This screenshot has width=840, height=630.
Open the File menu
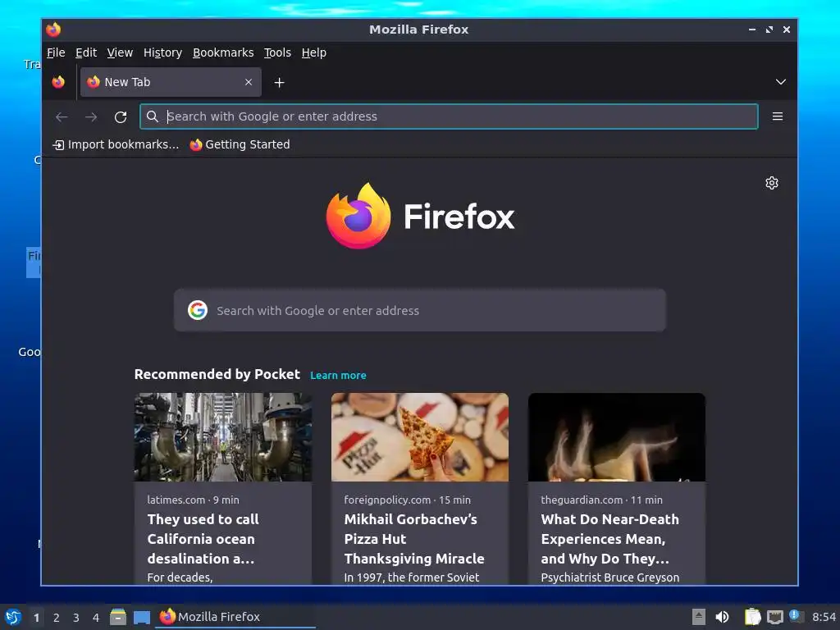click(56, 52)
